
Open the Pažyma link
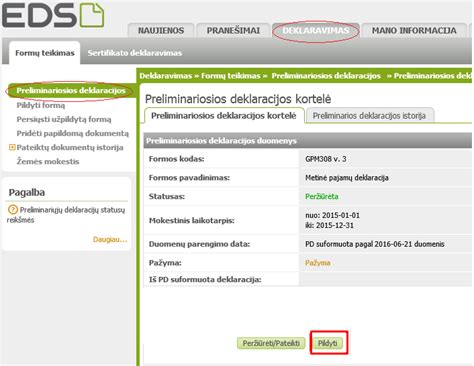[x=318, y=263]
